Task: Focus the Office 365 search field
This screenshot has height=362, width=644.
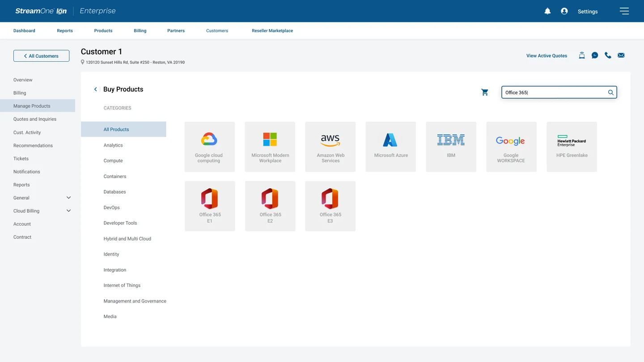Action: (559, 93)
